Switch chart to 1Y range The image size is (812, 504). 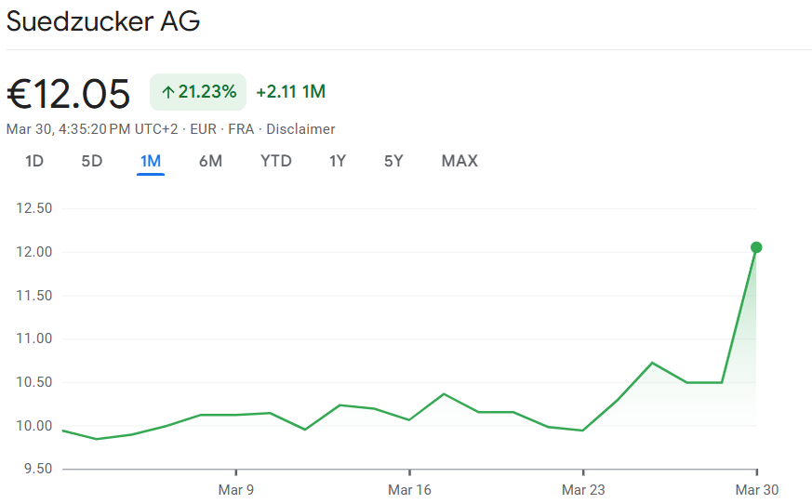point(338,161)
